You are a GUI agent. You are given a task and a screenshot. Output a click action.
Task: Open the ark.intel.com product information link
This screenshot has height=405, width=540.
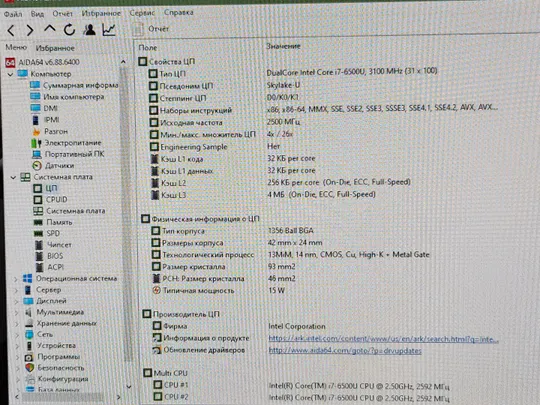click(x=383, y=339)
